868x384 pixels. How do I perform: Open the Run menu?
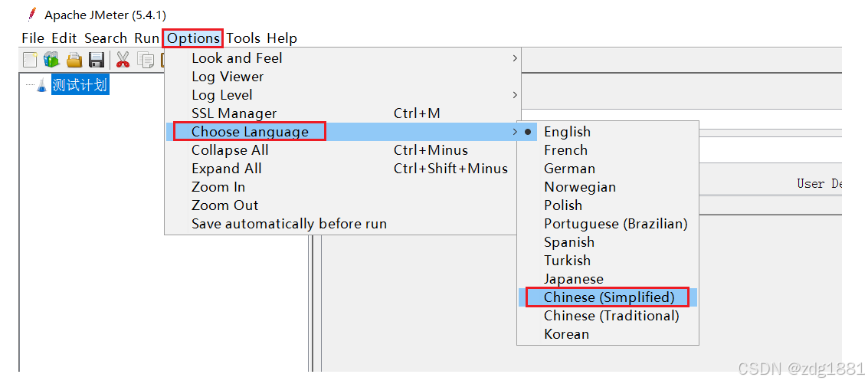(146, 38)
